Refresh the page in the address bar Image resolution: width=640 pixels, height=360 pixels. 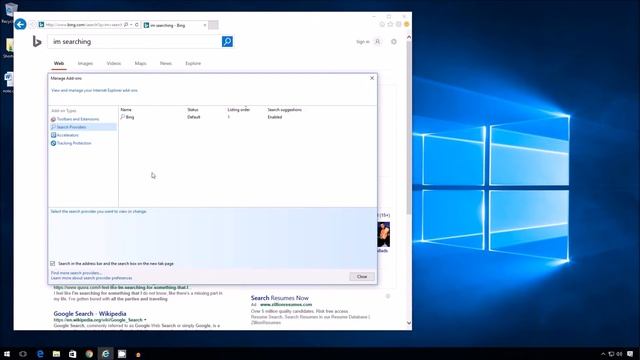137,25
